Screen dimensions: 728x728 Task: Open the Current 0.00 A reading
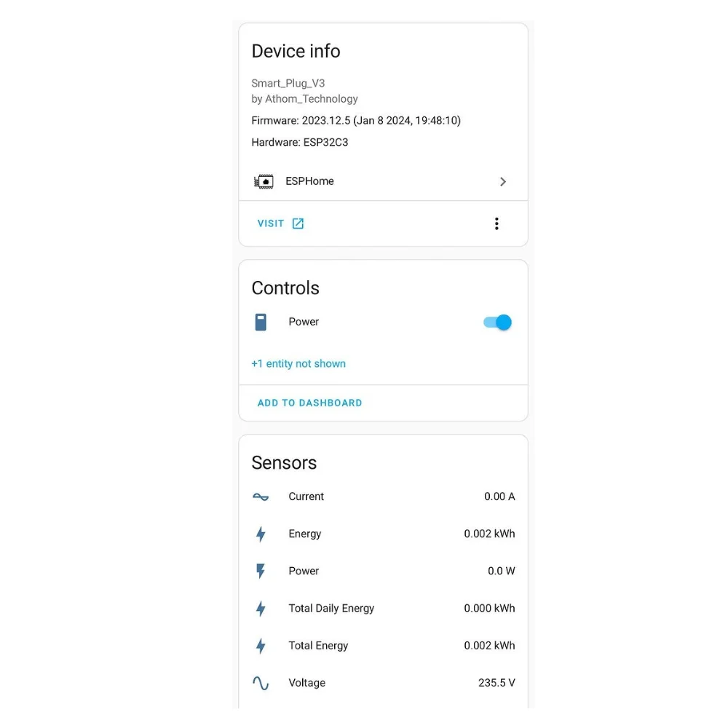[499, 496]
